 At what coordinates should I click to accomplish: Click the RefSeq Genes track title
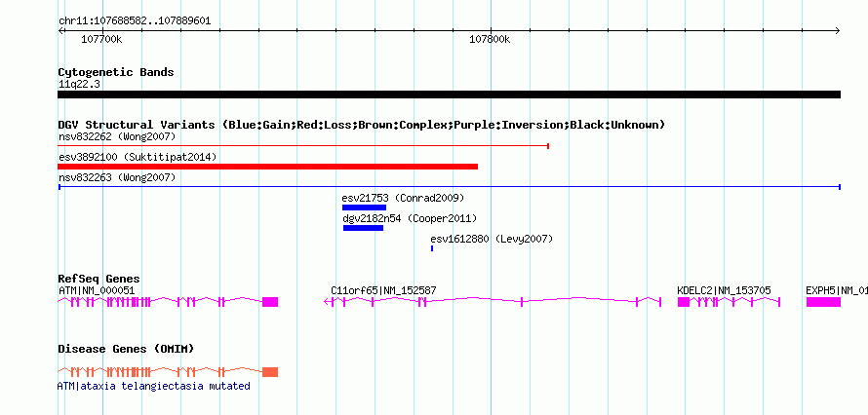point(99,279)
